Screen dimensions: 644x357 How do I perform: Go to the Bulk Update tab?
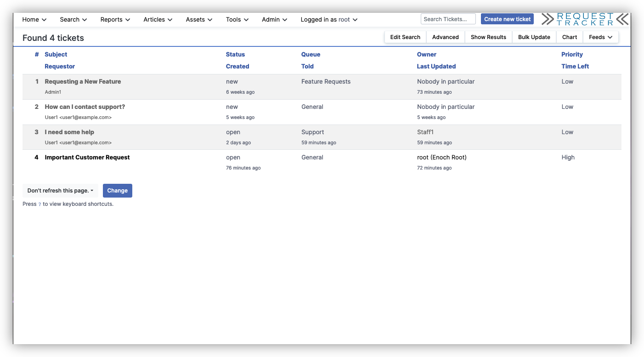click(534, 37)
